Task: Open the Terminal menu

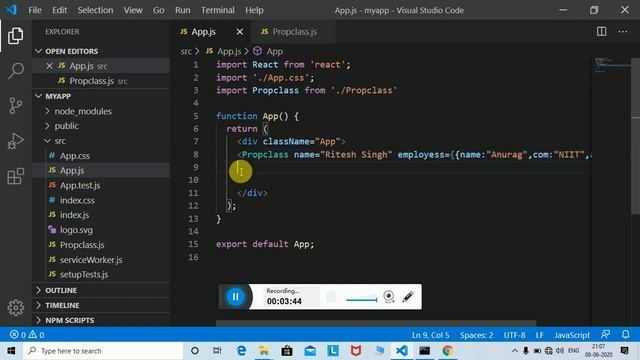Action: (218, 10)
